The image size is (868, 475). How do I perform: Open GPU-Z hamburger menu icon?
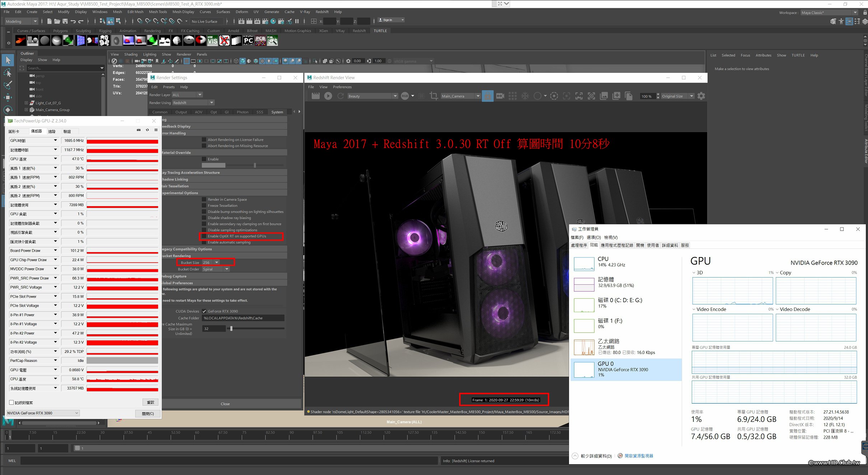click(x=156, y=130)
